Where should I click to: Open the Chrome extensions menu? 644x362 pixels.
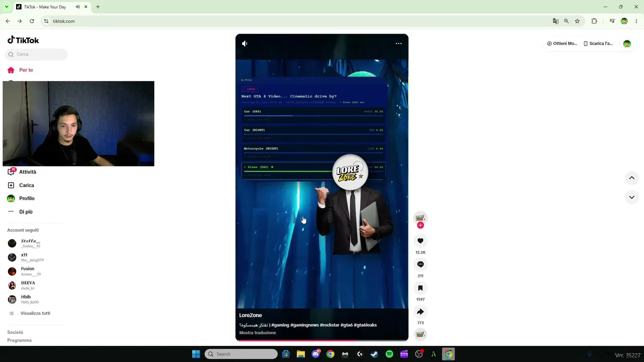point(594,21)
